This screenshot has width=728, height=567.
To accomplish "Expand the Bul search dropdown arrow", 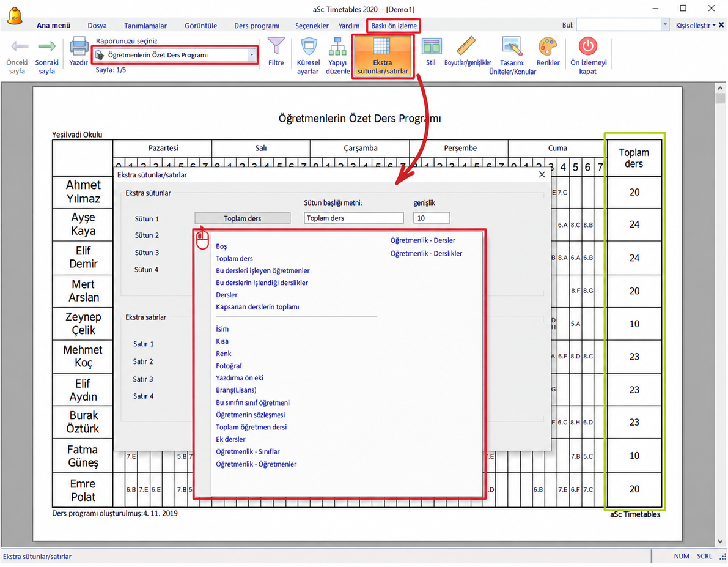I will [665, 24].
